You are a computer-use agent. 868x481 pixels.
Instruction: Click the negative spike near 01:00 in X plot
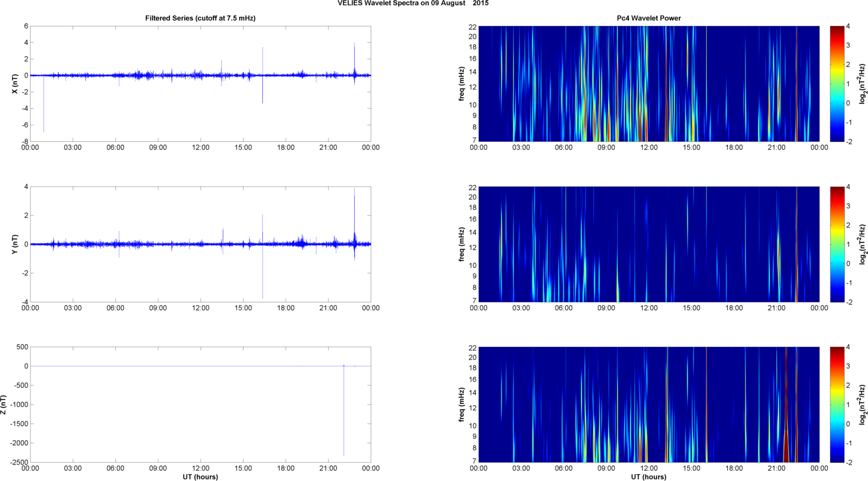(44, 113)
